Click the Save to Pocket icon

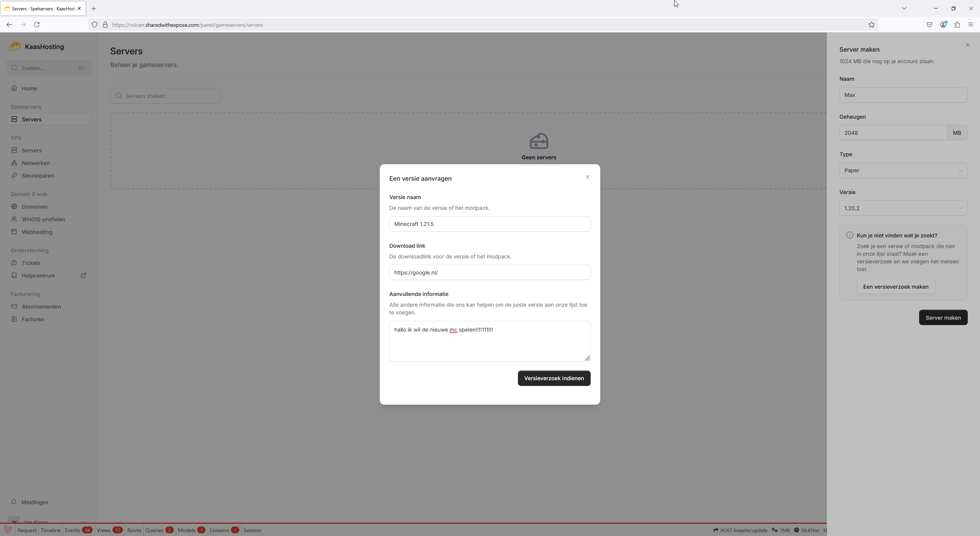(x=929, y=25)
